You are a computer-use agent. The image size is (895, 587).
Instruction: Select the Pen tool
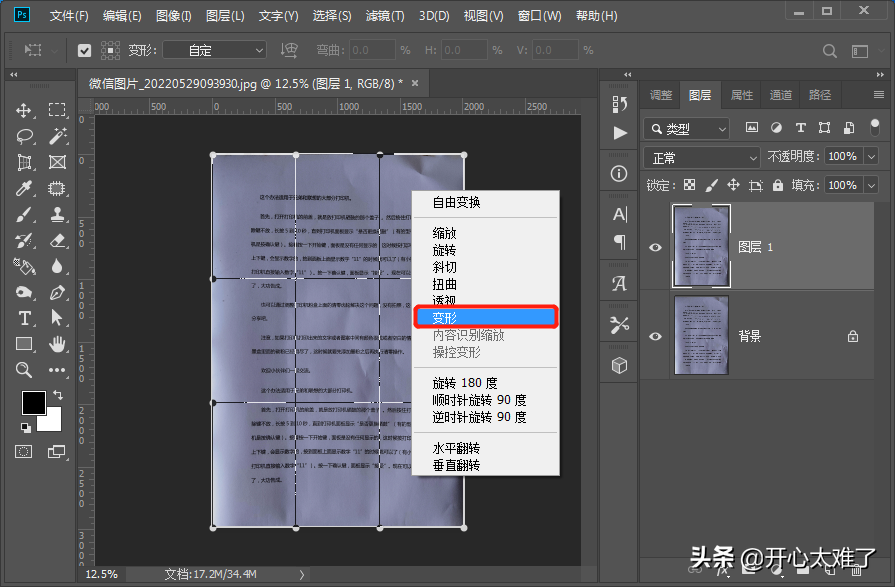point(57,292)
